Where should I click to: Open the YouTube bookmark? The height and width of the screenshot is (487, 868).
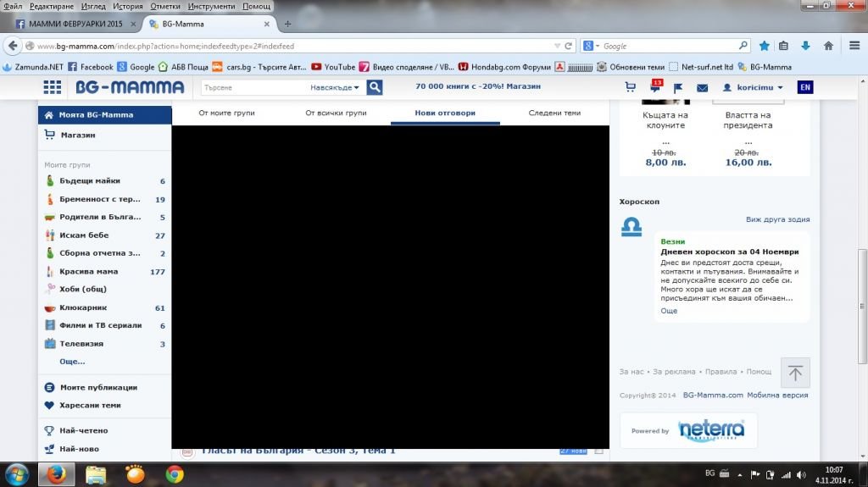332,67
